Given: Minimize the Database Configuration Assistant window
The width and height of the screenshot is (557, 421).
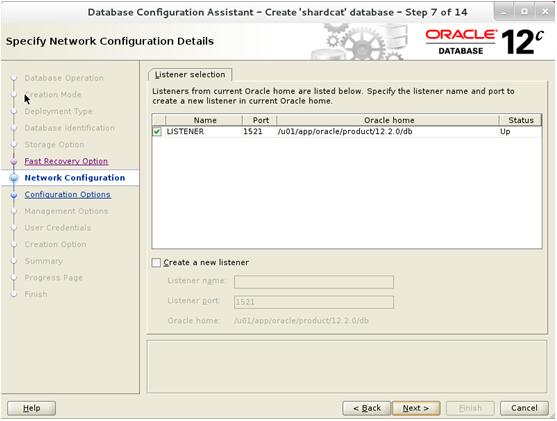Looking at the screenshot, I should (x=504, y=12).
